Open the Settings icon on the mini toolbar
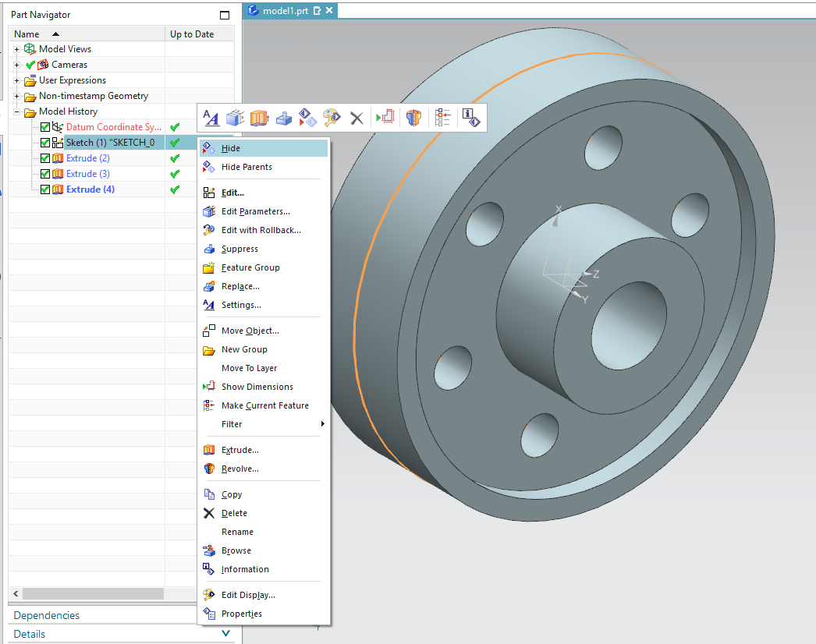 [211, 118]
